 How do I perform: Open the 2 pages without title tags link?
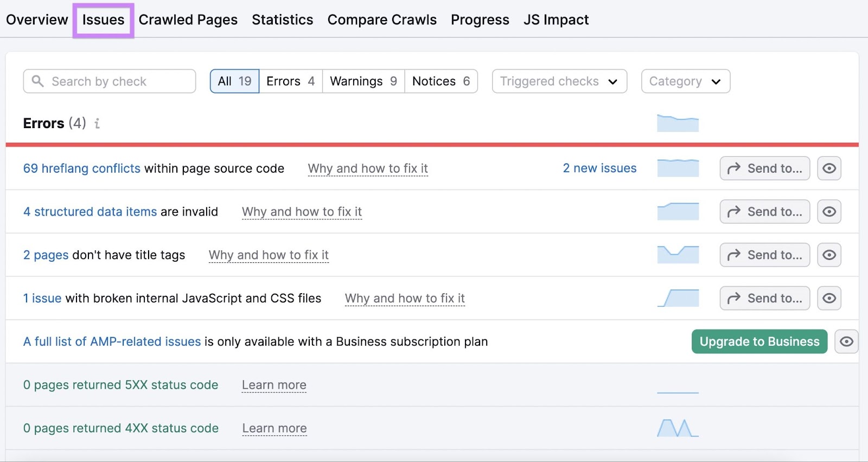[46, 255]
